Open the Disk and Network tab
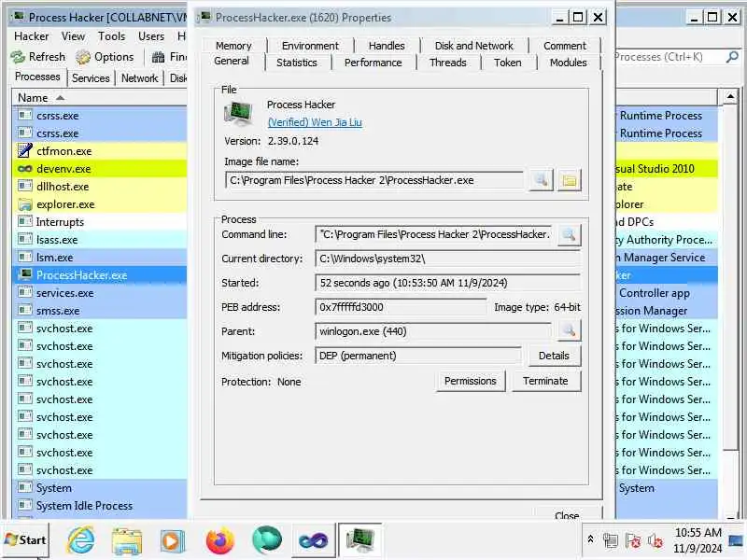This screenshot has width=747, height=560. (x=474, y=46)
